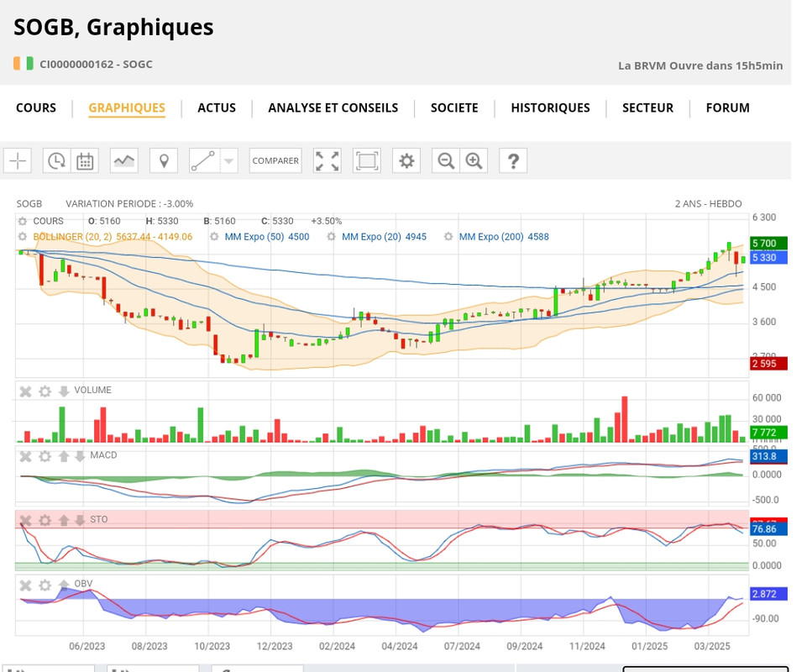
Task: Open the time period clock tool
Action: click(x=56, y=160)
